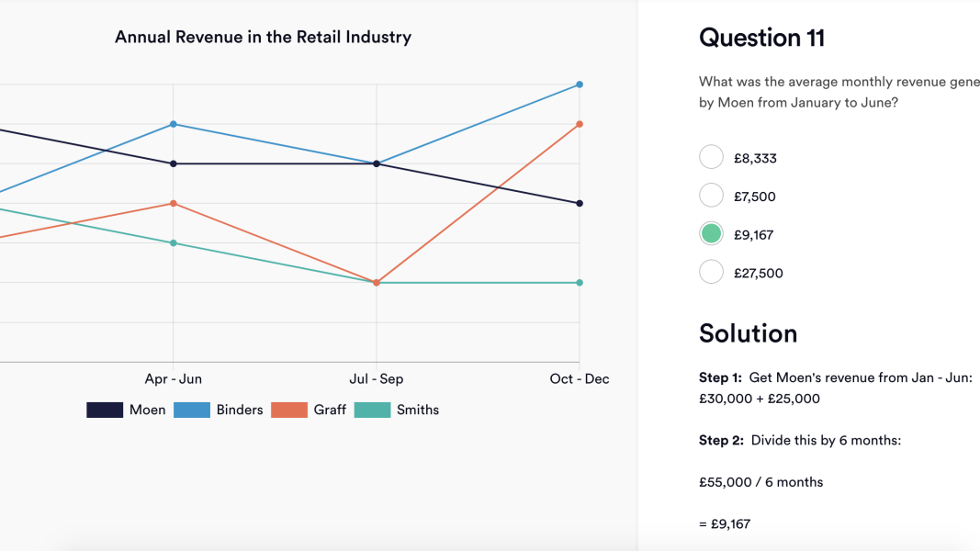Click Binders data point at Apr - Jun
This screenshot has height=551, width=980.
tap(173, 124)
